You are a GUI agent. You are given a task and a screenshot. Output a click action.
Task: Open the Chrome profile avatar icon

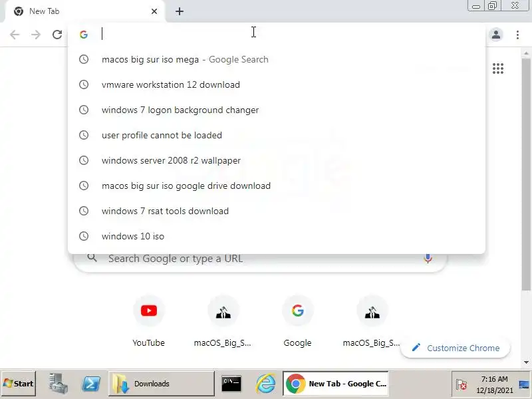495,35
